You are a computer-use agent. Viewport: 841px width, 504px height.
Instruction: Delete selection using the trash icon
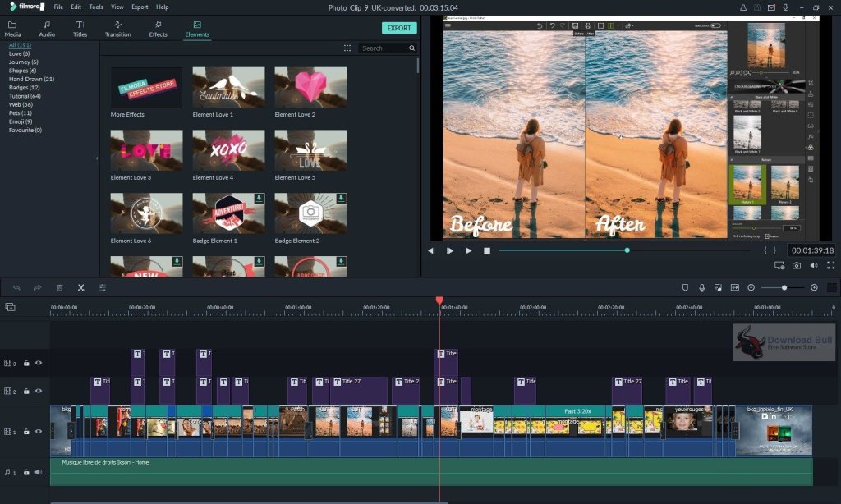tap(57, 287)
